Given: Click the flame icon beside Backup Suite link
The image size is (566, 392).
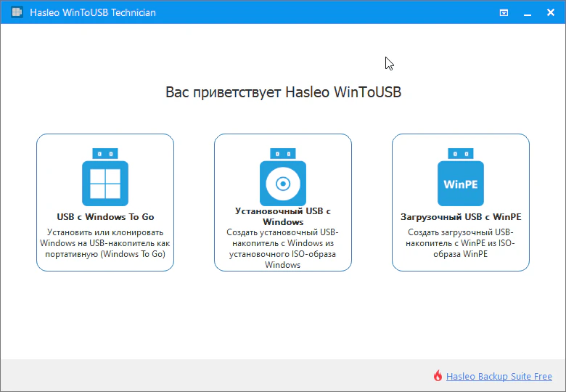Looking at the screenshot, I should coord(438,376).
